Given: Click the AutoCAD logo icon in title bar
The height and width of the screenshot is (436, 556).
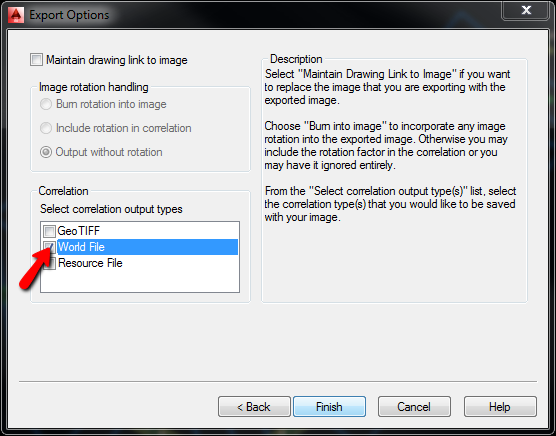Looking at the screenshot, I should coord(16,15).
